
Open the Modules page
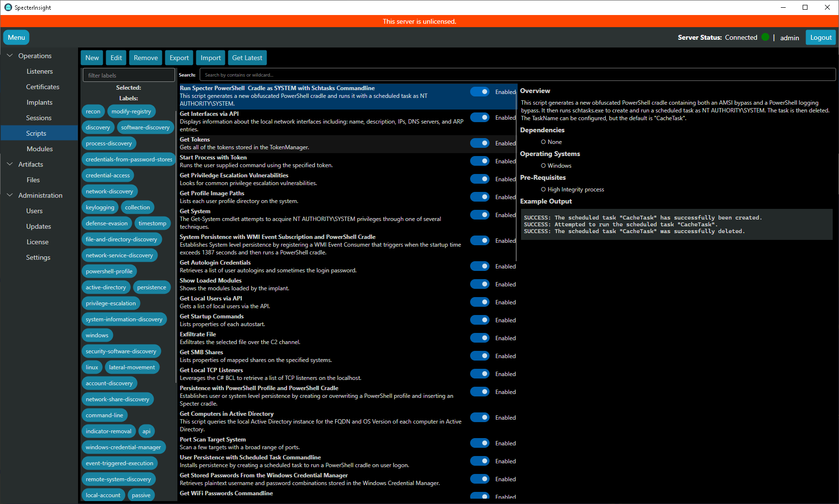(x=39, y=149)
